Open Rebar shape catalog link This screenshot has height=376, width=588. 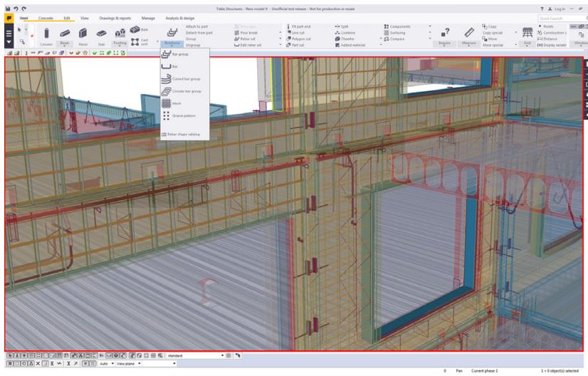(180, 134)
